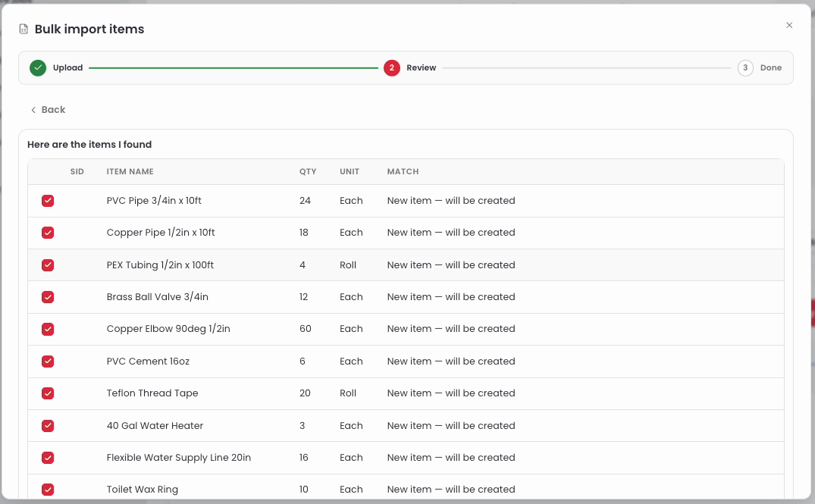Click the MATCH column header
The height and width of the screenshot is (504, 815).
403,171
